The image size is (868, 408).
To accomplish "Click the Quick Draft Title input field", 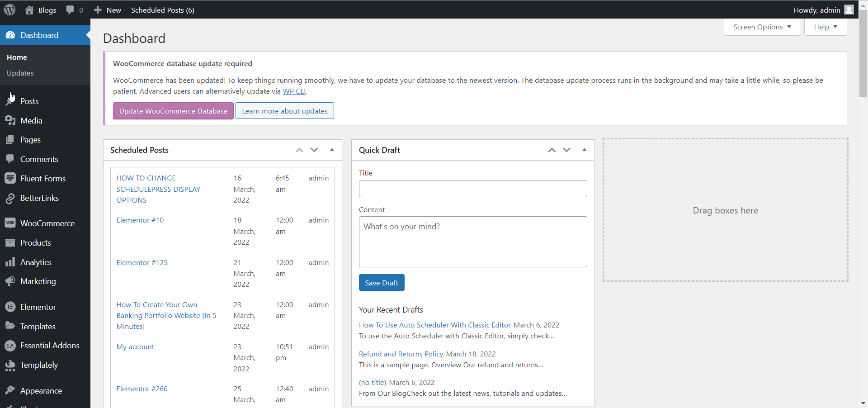I will tap(473, 189).
